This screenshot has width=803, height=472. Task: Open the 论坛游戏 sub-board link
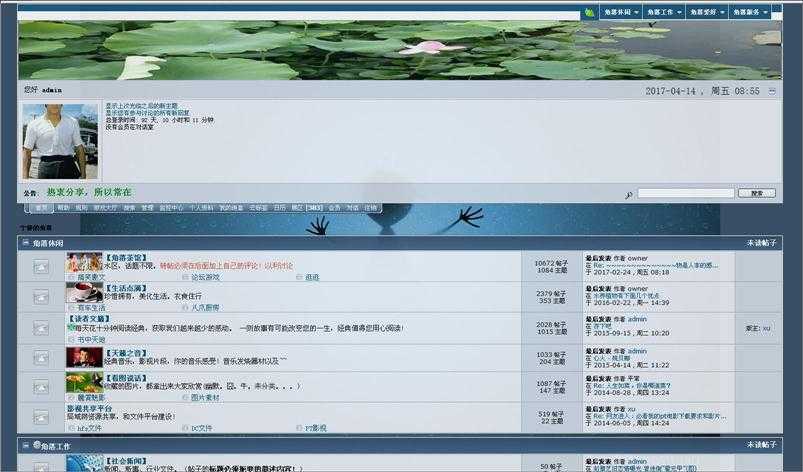point(205,277)
